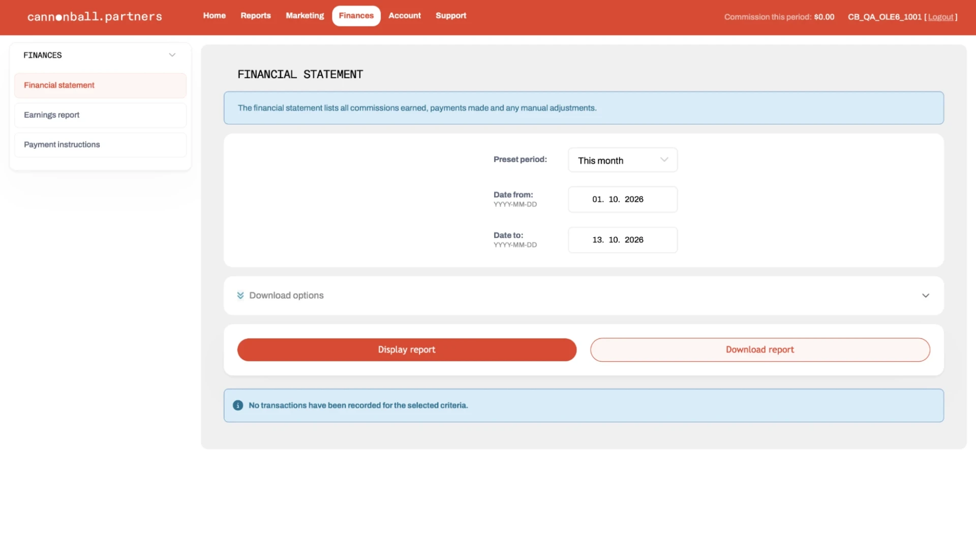Click the Logout link
The image size is (976, 560).
click(940, 17)
